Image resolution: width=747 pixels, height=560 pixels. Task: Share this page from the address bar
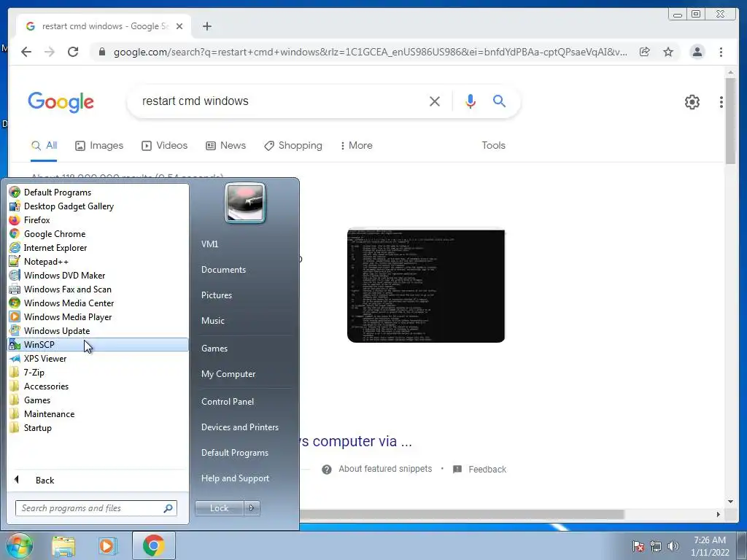(x=645, y=52)
